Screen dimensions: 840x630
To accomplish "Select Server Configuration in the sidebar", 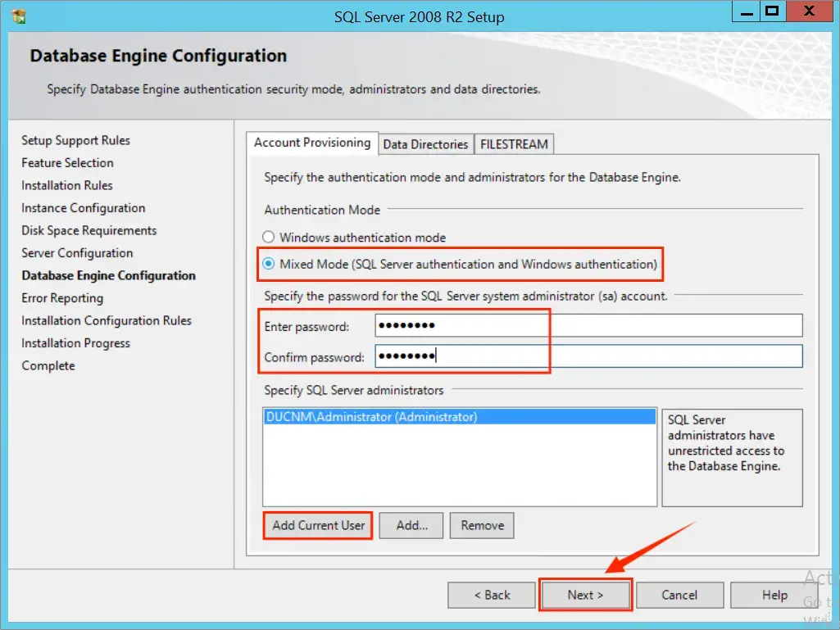I will (x=76, y=253).
